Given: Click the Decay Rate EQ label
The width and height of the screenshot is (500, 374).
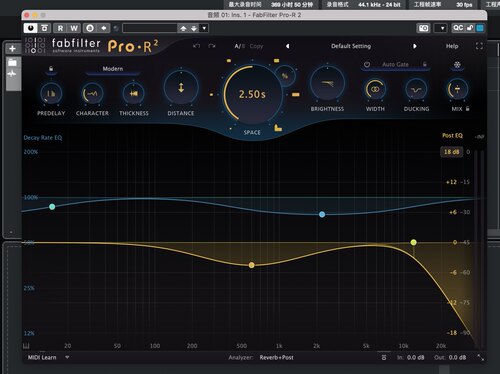Looking at the screenshot, I should pos(43,137).
